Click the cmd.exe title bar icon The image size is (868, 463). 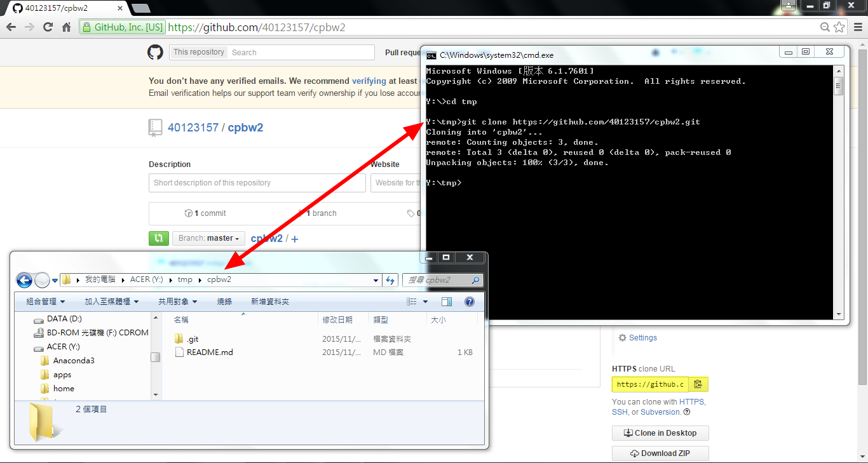(431, 55)
